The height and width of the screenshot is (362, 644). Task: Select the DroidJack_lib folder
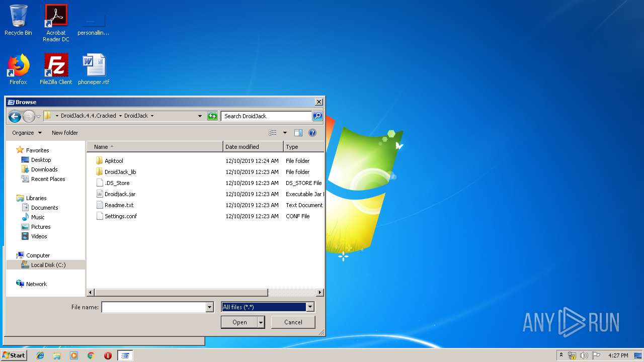point(120,172)
